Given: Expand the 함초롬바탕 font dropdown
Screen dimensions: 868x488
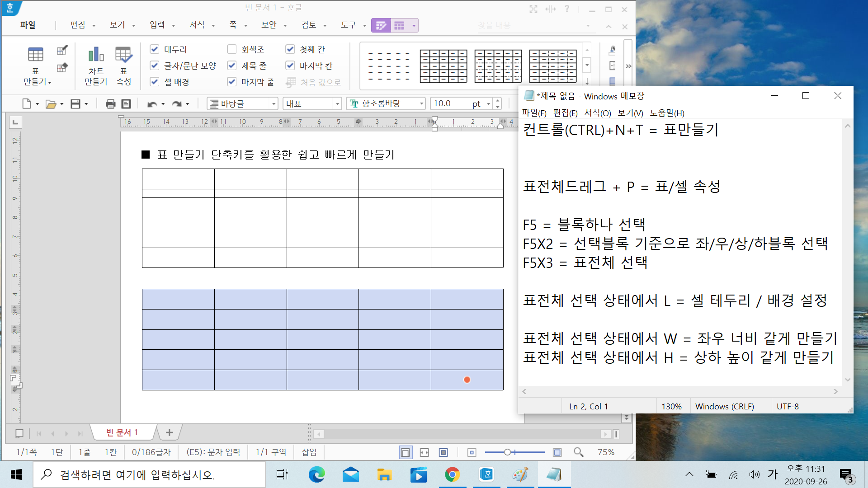Looking at the screenshot, I should [421, 104].
